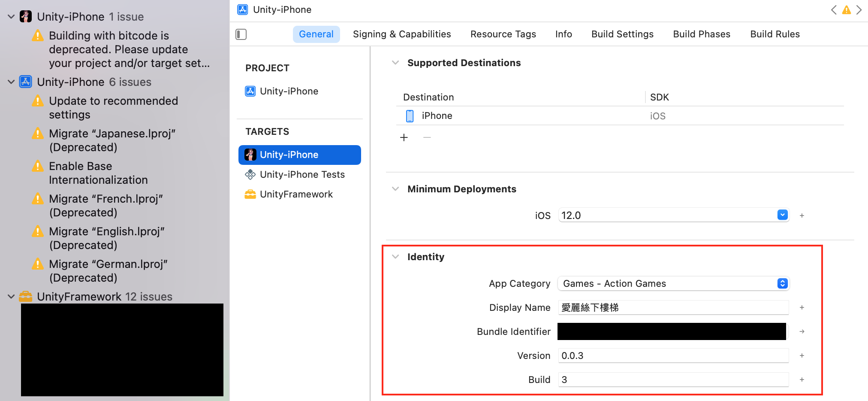Click the plus icon next to iOS deployment version
The image size is (868, 401).
(802, 216)
